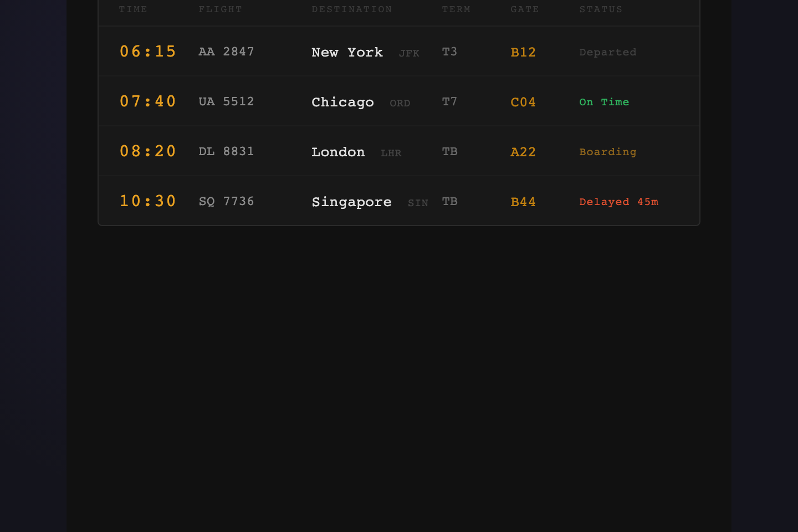The width and height of the screenshot is (798, 532).
Task: Click the TIME column header
Action: (x=133, y=9)
